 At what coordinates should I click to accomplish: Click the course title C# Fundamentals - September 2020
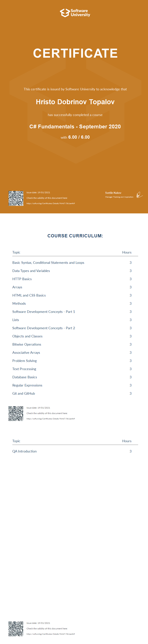75,126
